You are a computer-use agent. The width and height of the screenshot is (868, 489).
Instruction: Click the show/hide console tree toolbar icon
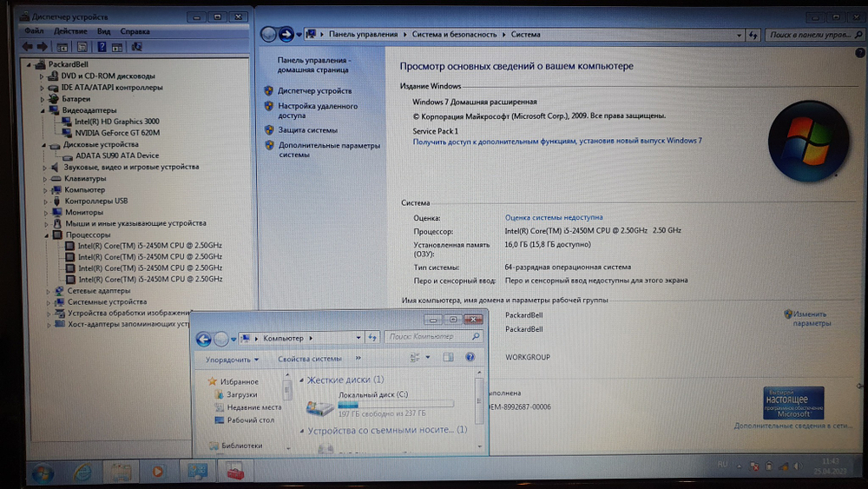point(62,47)
